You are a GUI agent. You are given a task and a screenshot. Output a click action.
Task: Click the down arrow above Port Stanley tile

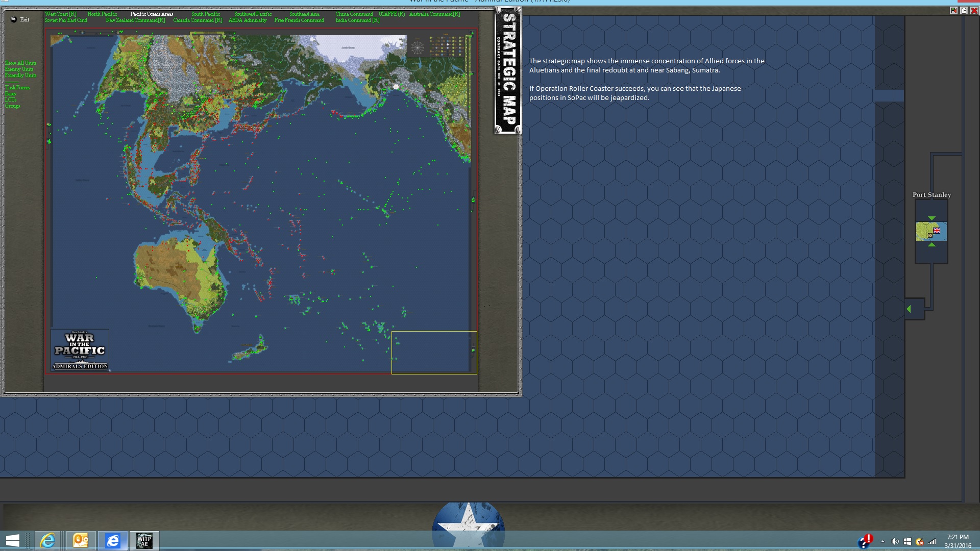[932, 218]
